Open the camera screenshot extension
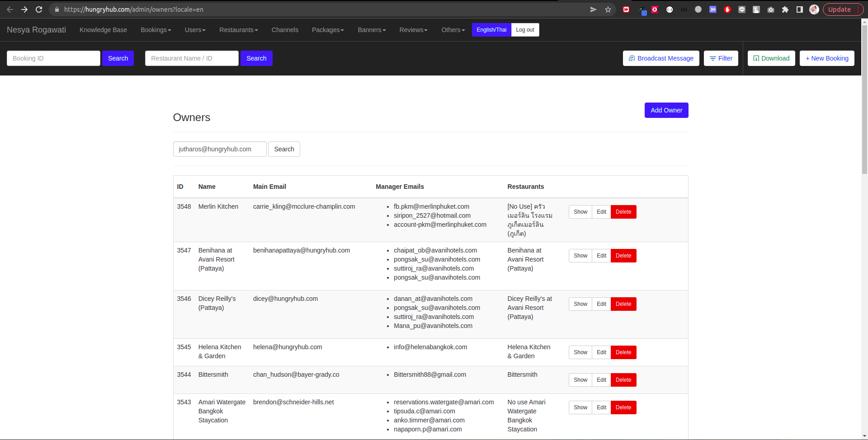The image size is (868, 440). click(x=771, y=9)
